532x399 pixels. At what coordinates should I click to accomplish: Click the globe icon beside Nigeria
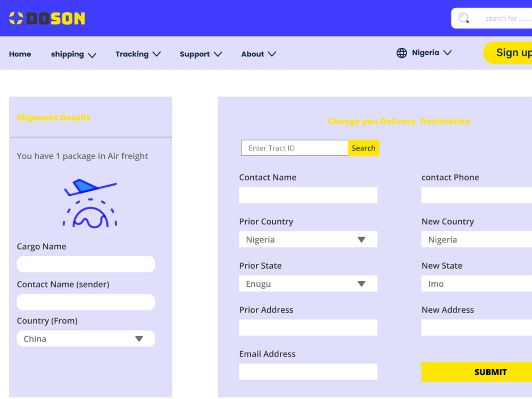coord(402,53)
